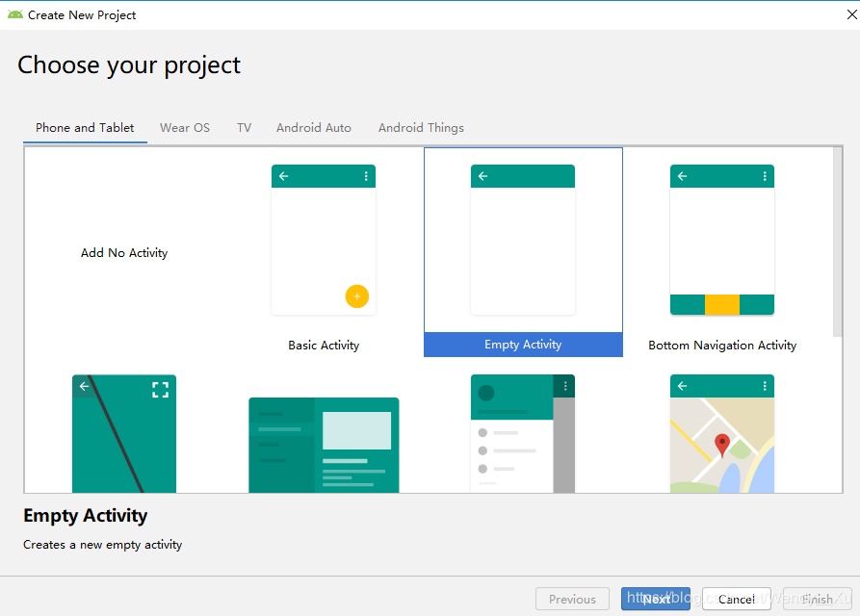Click the Next button
860x616 pixels.
point(656,598)
